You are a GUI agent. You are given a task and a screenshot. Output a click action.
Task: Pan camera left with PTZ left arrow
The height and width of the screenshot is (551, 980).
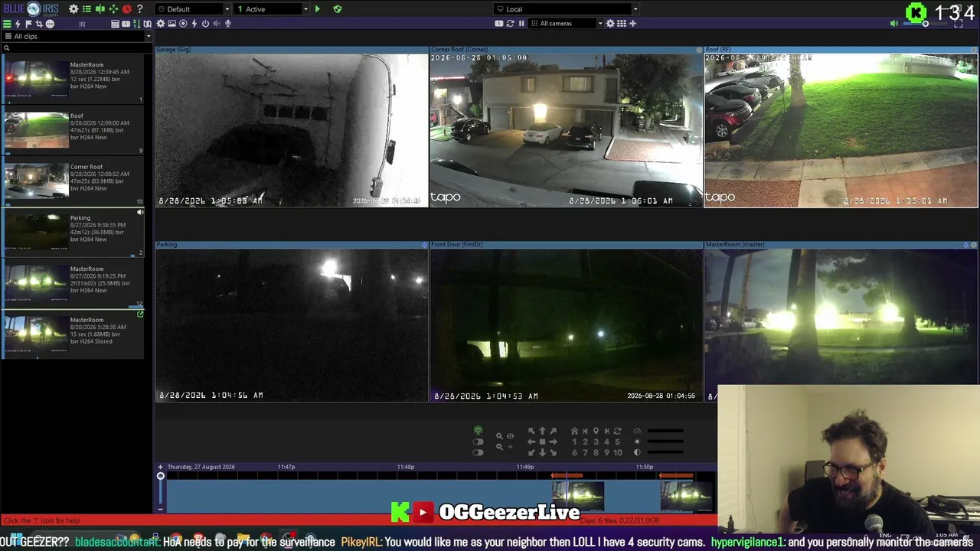tap(531, 442)
